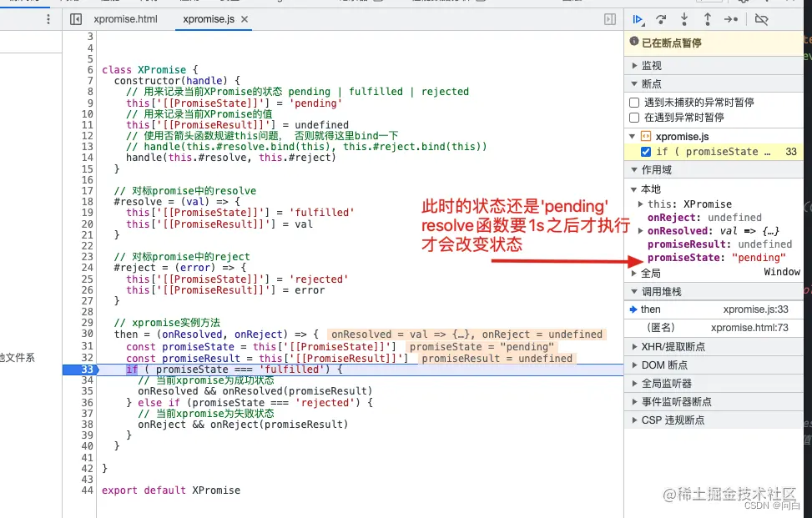The image size is (812, 518).
Task: Open the navigator more options menu
Action: (48, 19)
